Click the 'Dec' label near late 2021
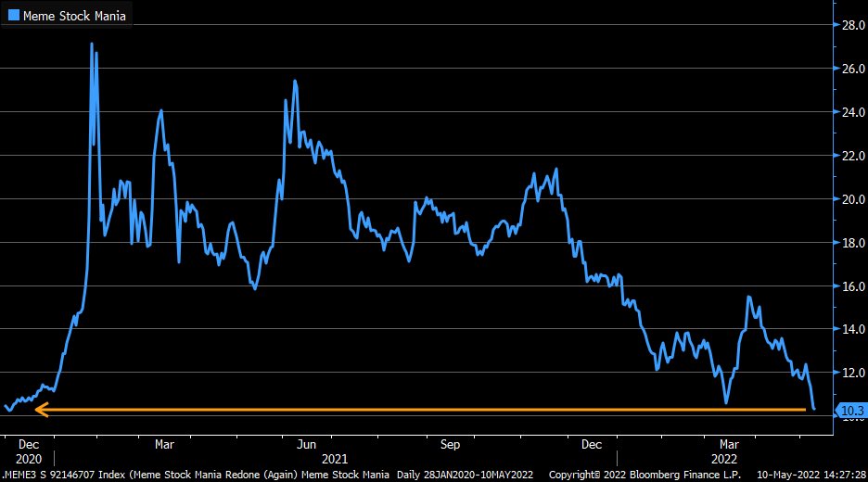The image size is (868, 482). (x=592, y=444)
